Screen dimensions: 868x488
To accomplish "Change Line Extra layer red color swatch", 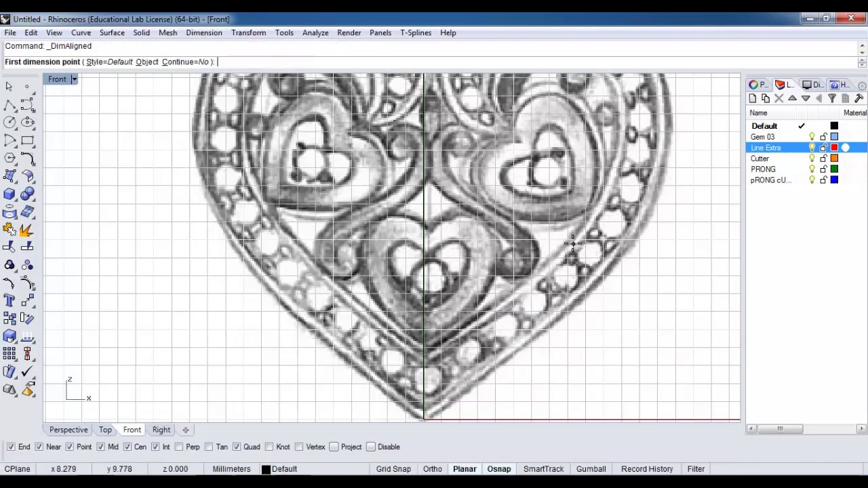I will pyautogui.click(x=834, y=148).
